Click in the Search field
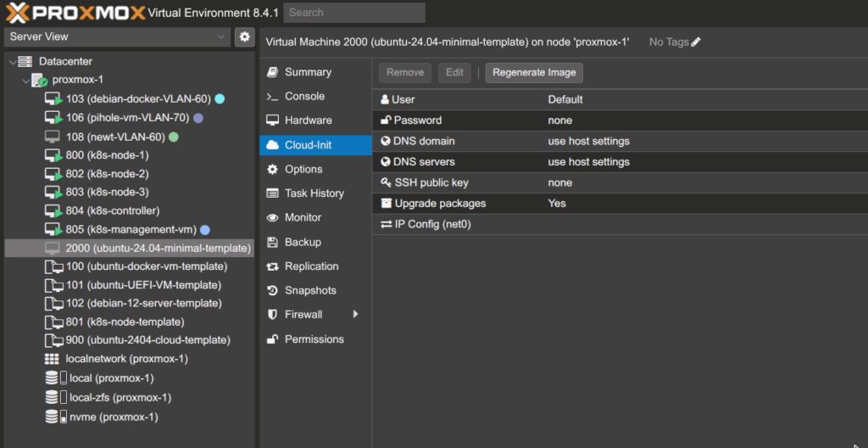This screenshot has height=448, width=868. [354, 12]
